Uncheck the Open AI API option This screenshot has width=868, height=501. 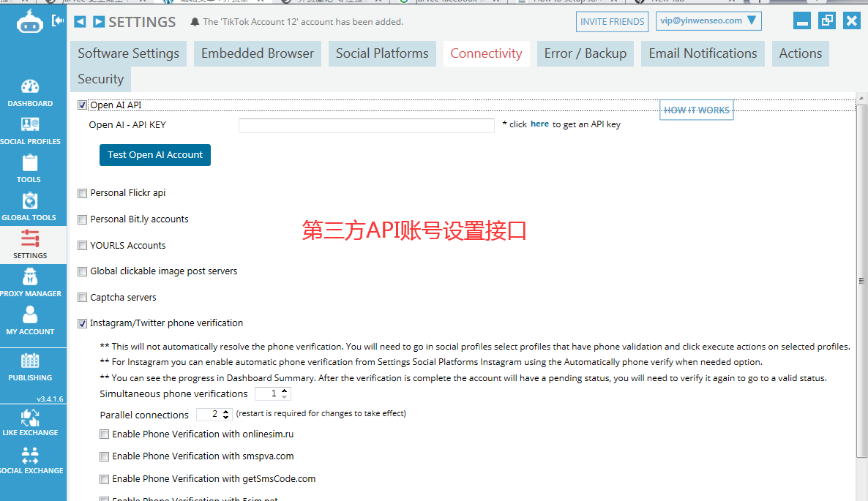[82, 104]
